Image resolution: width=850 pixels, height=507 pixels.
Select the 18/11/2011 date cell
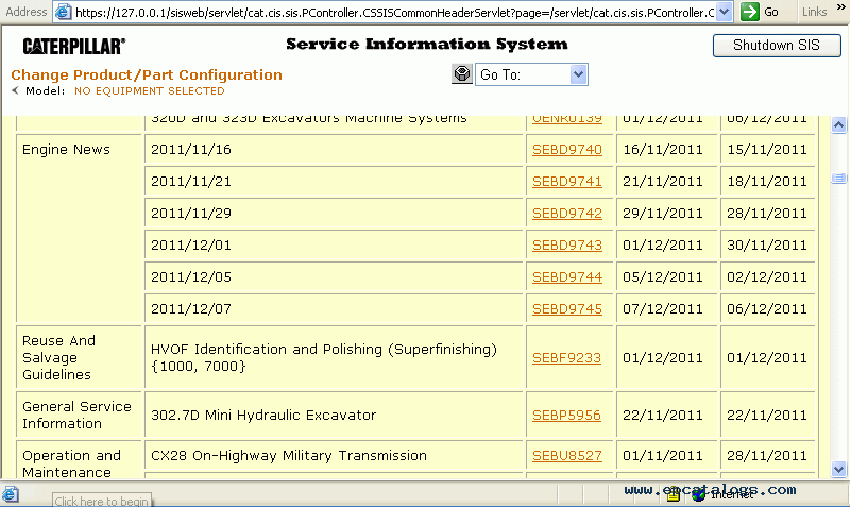768,182
